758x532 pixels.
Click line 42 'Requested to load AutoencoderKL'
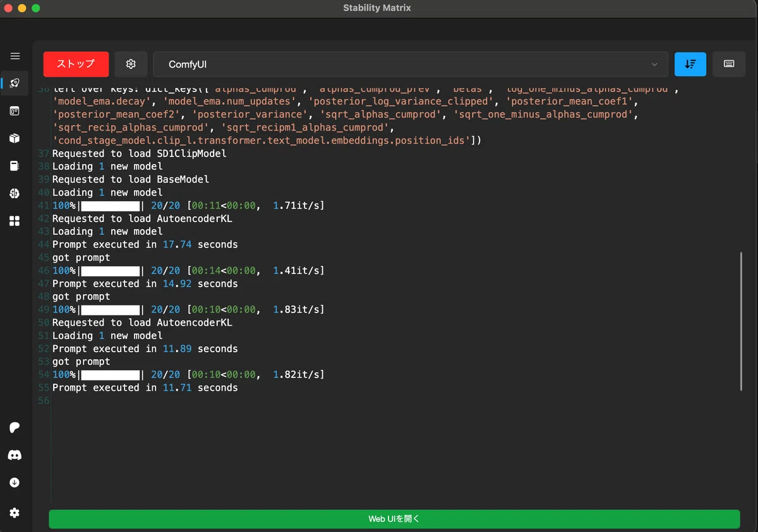pyautogui.click(x=142, y=218)
